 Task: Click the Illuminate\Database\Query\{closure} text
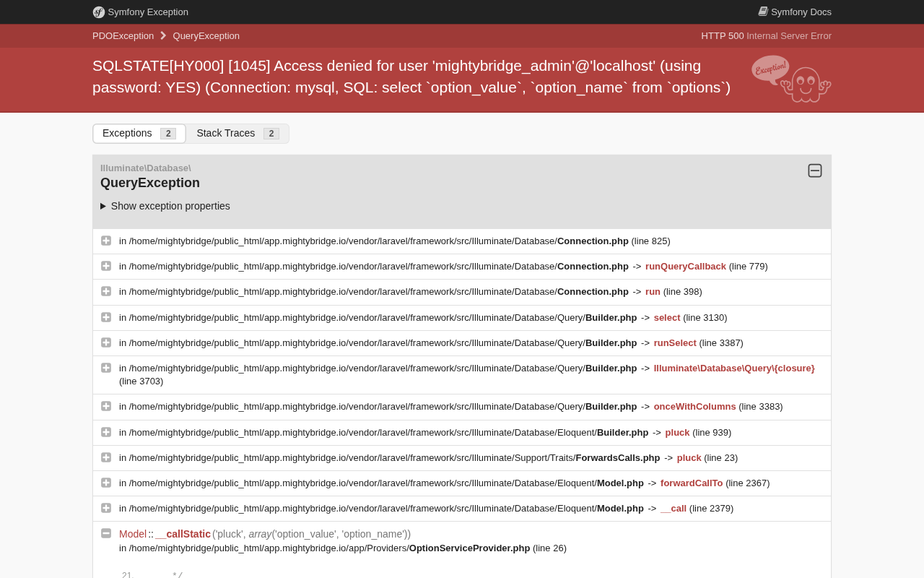[734, 368]
